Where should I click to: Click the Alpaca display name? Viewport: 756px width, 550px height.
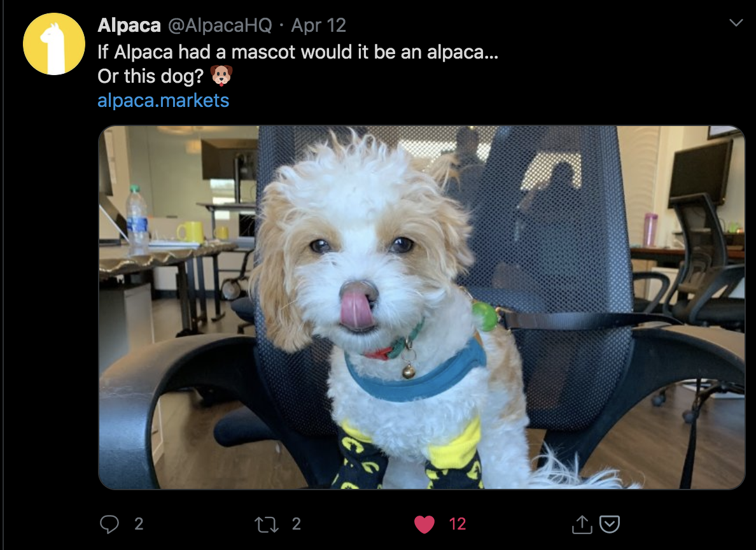point(129,25)
